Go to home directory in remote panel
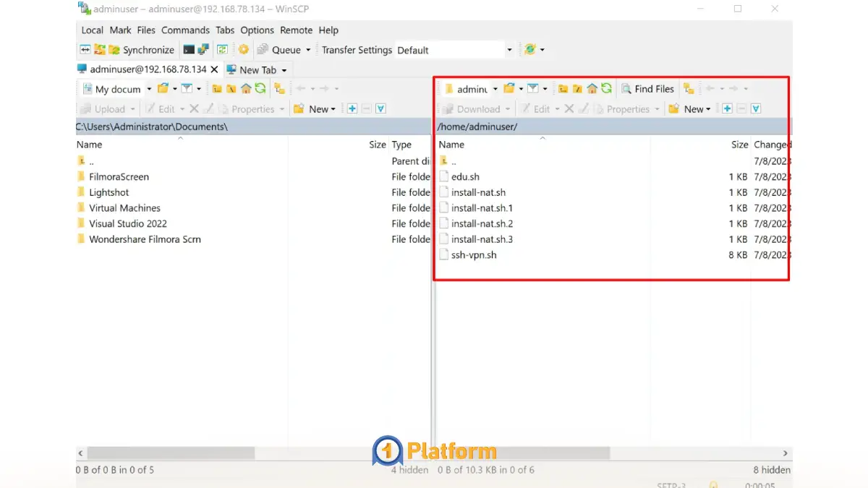 click(592, 89)
